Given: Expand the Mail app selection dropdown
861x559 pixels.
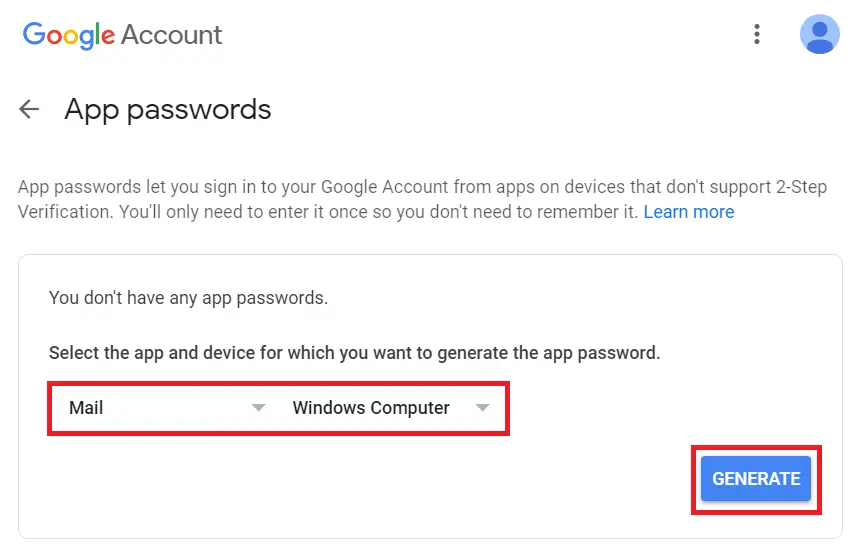Looking at the screenshot, I should pyautogui.click(x=167, y=407).
